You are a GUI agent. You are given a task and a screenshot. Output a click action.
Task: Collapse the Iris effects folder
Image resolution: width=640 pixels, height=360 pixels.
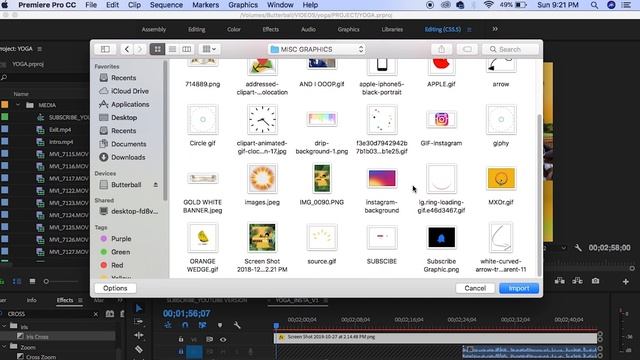pyautogui.click(x=4, y=326)
